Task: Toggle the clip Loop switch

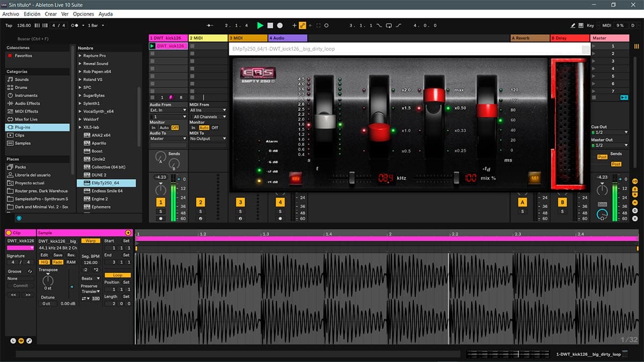Action: click(118, 275)
